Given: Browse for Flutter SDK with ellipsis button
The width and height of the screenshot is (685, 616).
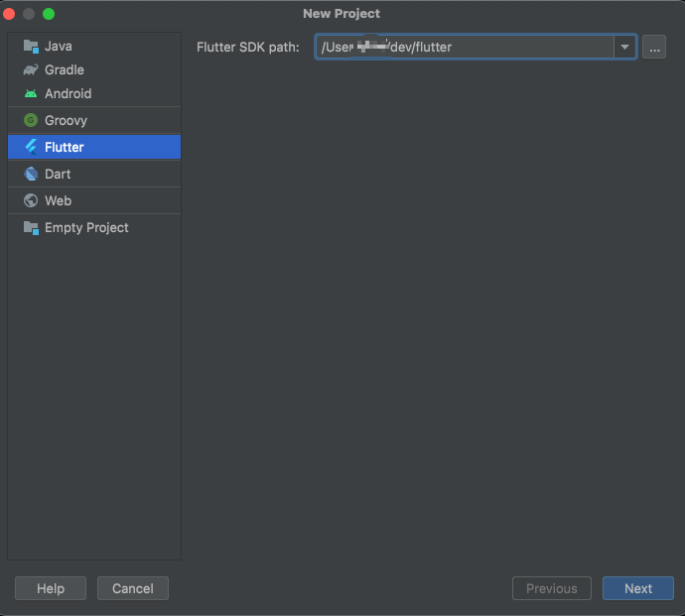Looking at the screenshot, I should (x=654, y=47).
